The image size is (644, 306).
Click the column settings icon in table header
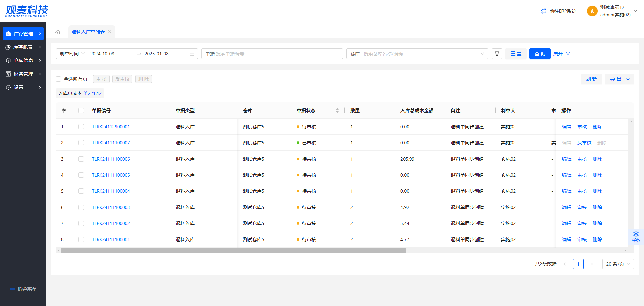point(64,111)
